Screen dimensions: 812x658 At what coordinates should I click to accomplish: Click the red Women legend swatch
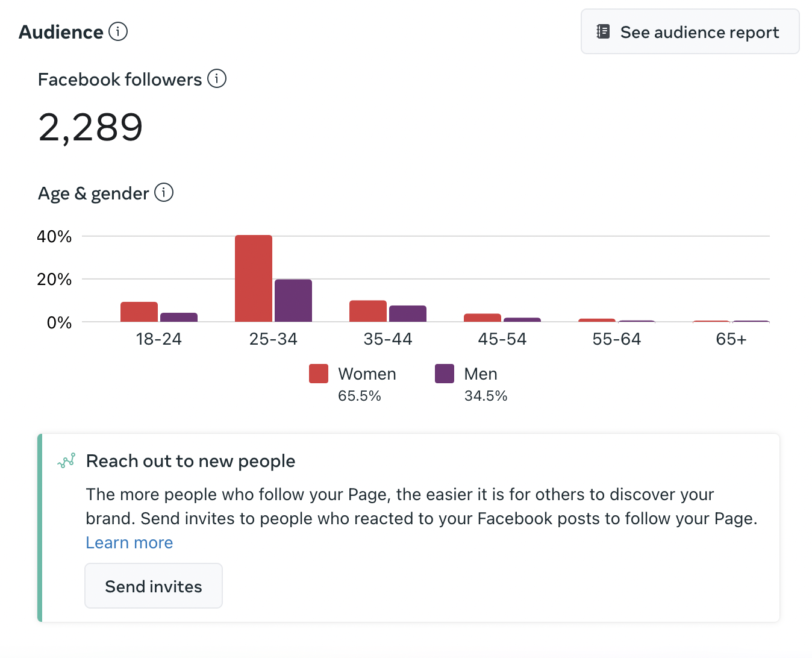pos(319,374)
